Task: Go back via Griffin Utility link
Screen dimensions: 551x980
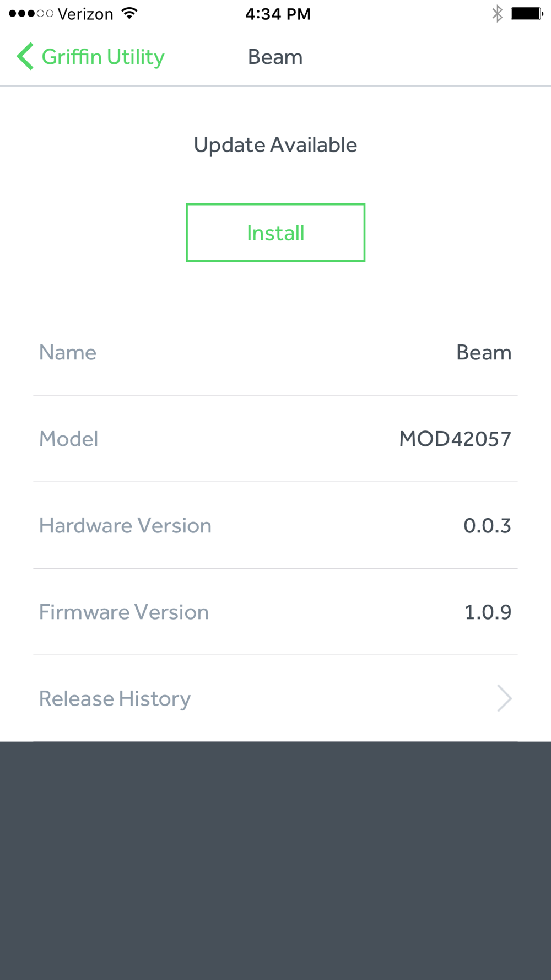Action: (103, 57)
